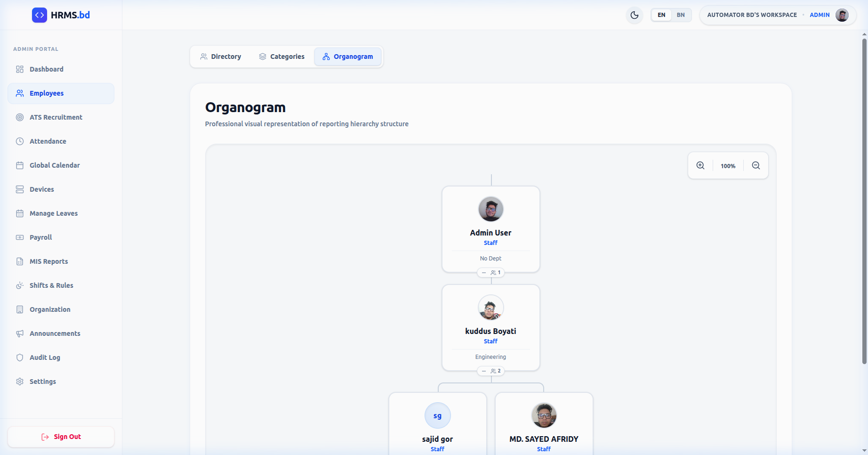Click the Engineering department label

[490, 357]
